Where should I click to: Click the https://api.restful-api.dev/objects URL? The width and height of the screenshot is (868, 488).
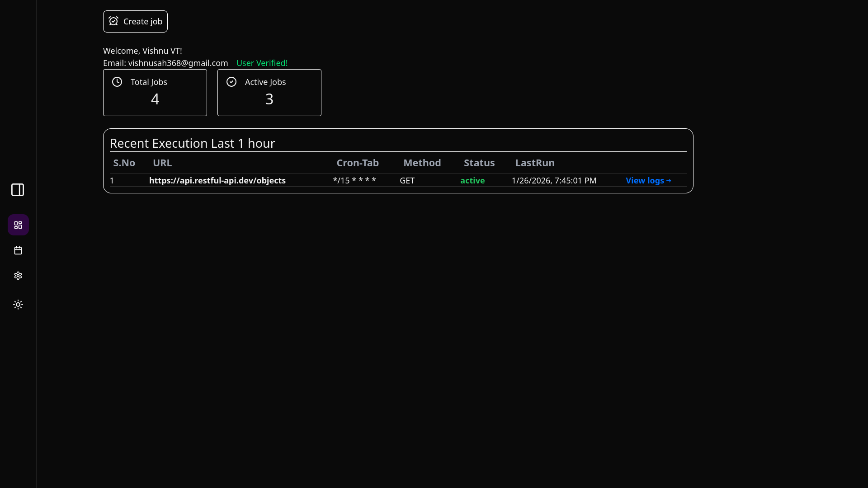(x=217, y=180)
